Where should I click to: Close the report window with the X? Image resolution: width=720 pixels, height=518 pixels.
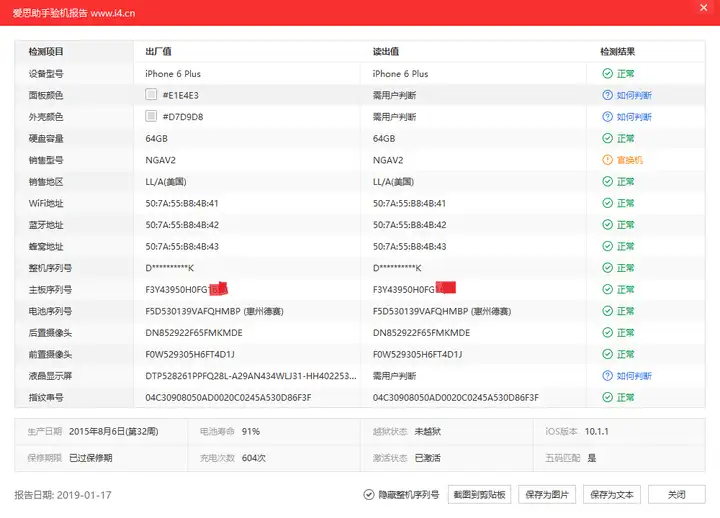pos(703,8)
